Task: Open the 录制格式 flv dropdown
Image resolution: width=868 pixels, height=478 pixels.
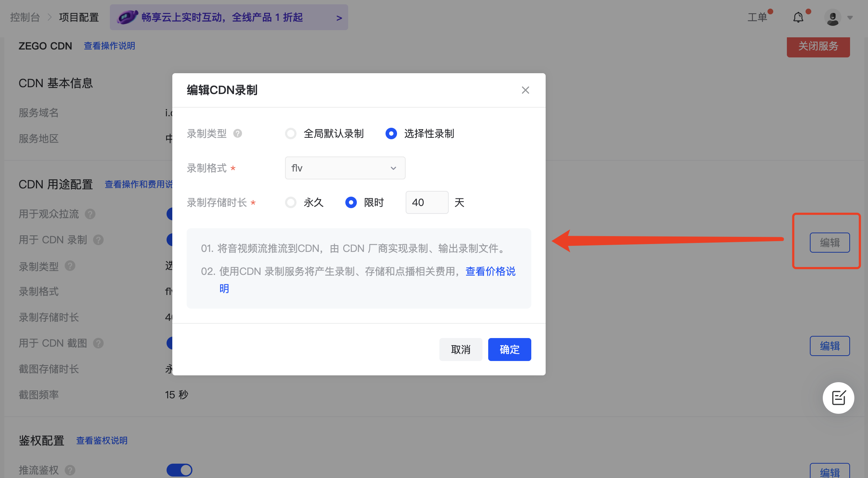Action: coord(345,168)
